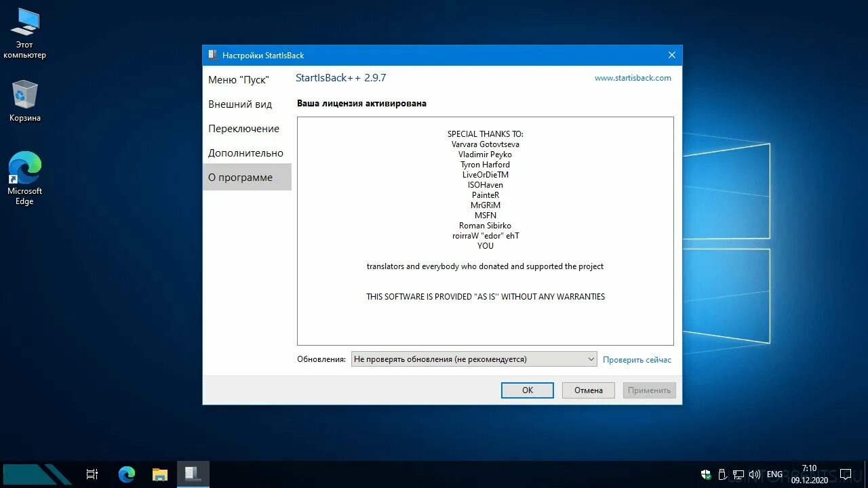Click the LiveOrDieTM credit line

pos(486,175)
